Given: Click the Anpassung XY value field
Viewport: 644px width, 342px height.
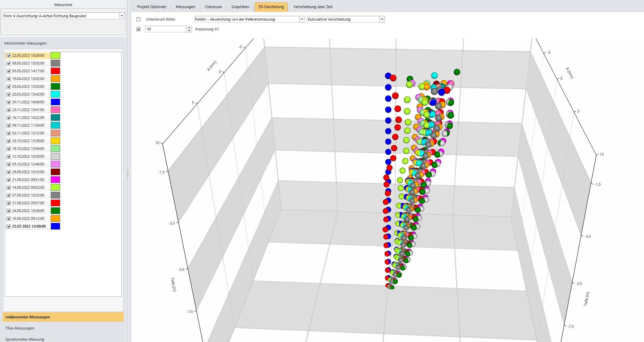Looking at the screenshot, I should tap(166, 29).
